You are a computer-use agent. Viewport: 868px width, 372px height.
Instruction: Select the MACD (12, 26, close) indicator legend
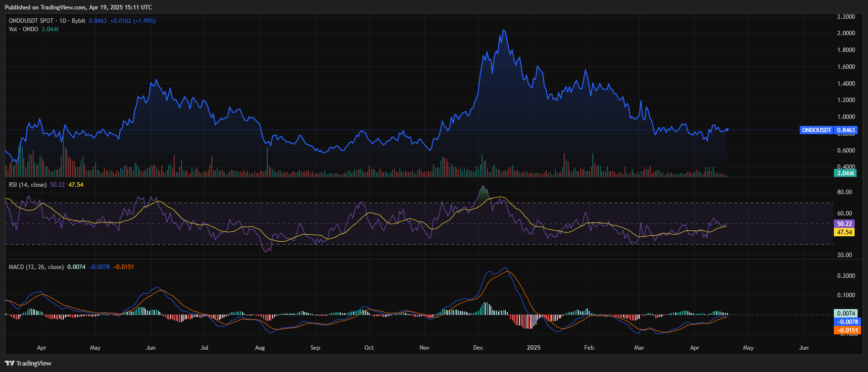tap(36, 267)
